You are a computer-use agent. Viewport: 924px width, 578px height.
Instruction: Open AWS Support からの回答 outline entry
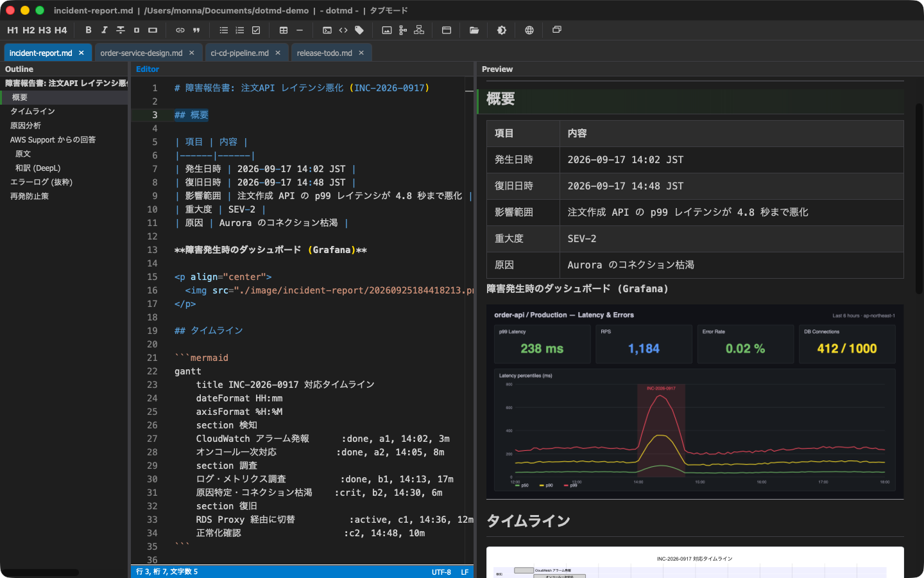(x=64, y=140)
